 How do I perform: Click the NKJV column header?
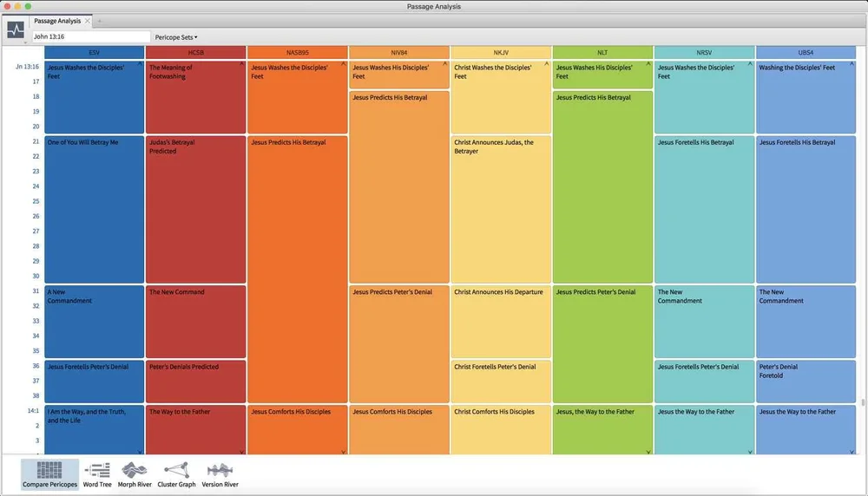coord(501,53)
